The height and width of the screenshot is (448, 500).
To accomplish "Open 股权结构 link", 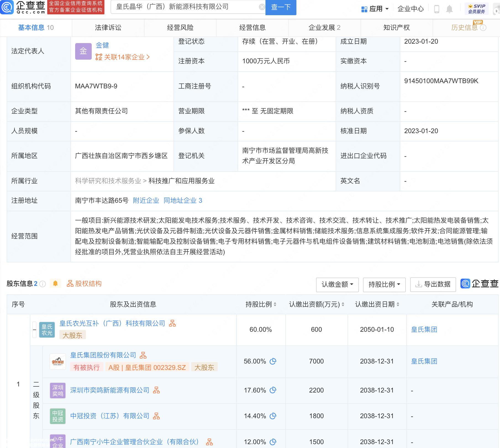I will click(84, 284).
